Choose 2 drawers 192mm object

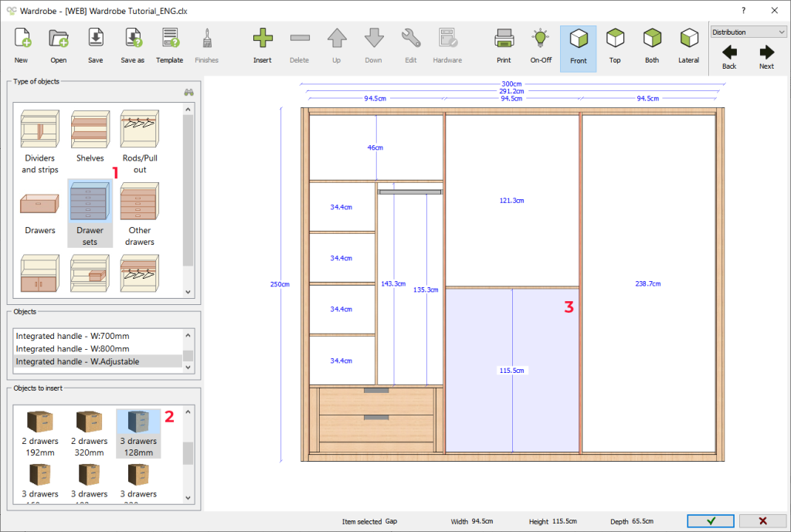[40, 434]
